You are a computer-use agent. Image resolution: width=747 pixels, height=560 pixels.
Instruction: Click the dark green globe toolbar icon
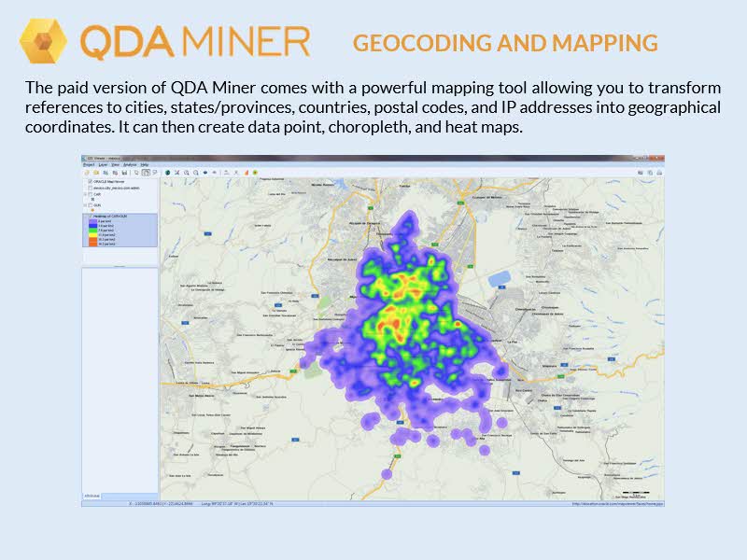[168, 173]
